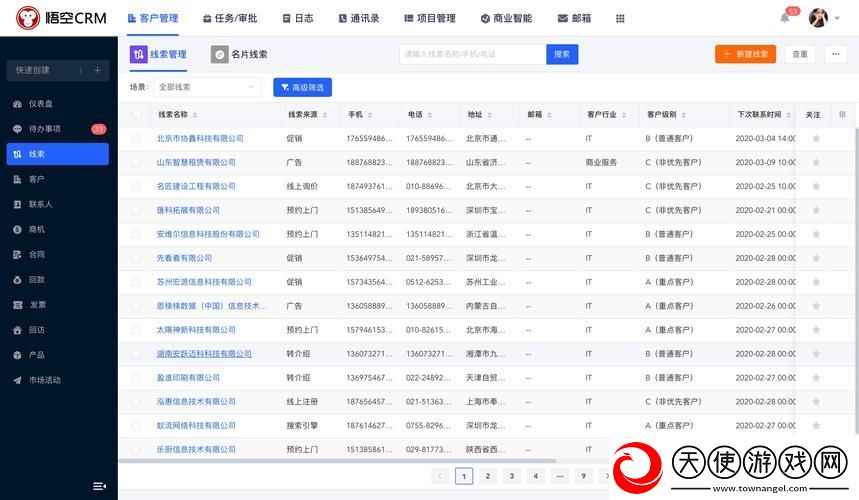
Task: Sort by 客户级别 column arrows
Action: pyautogui.click(x=684, y=114)
